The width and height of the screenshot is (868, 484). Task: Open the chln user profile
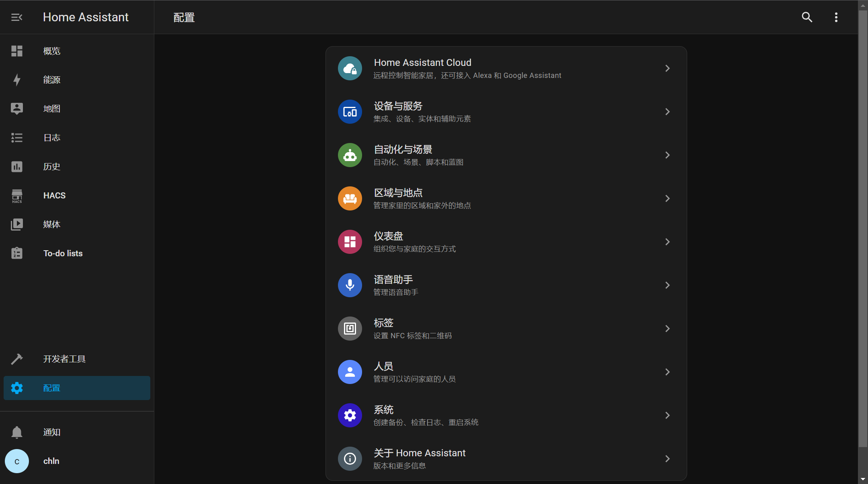[x=77, y=461]
